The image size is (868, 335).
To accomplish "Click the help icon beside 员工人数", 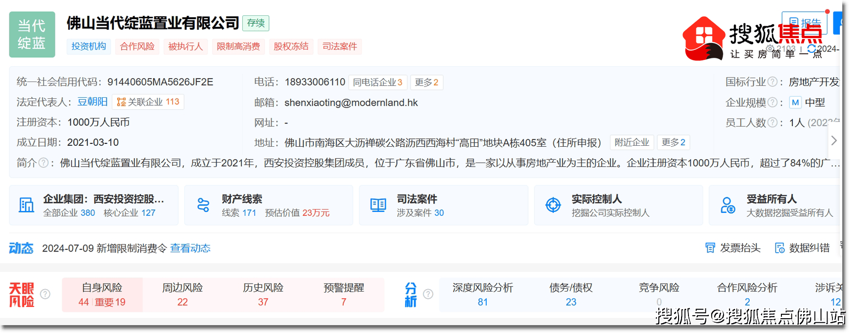I will coord(772,123).
